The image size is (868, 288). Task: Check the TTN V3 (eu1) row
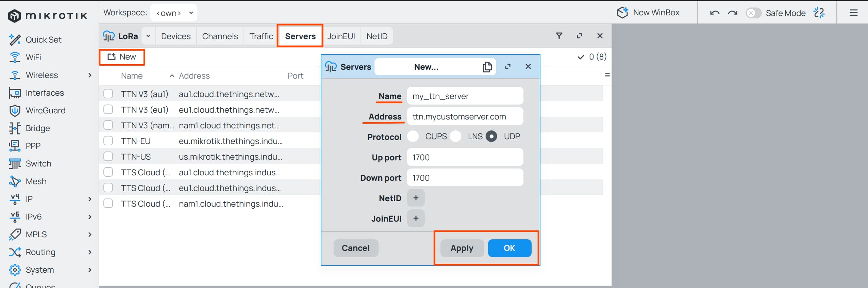tap(108, 109)
